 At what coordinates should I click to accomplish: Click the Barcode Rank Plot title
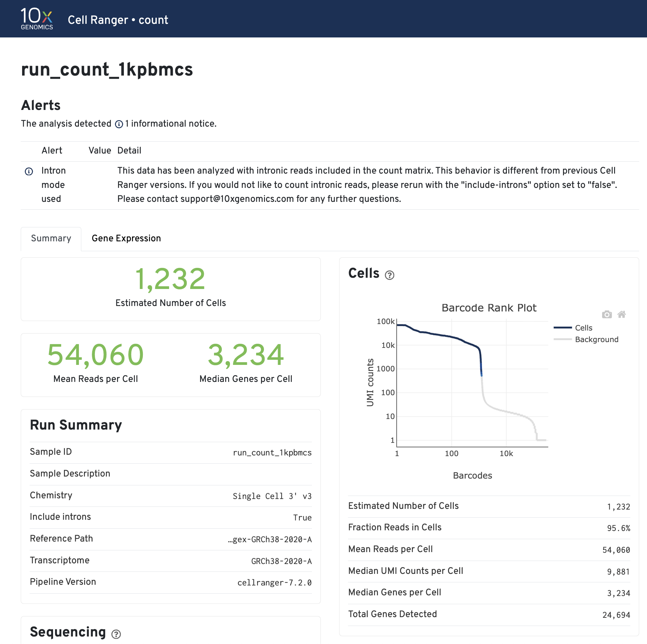pyautogui.click(x=488, y=308)
